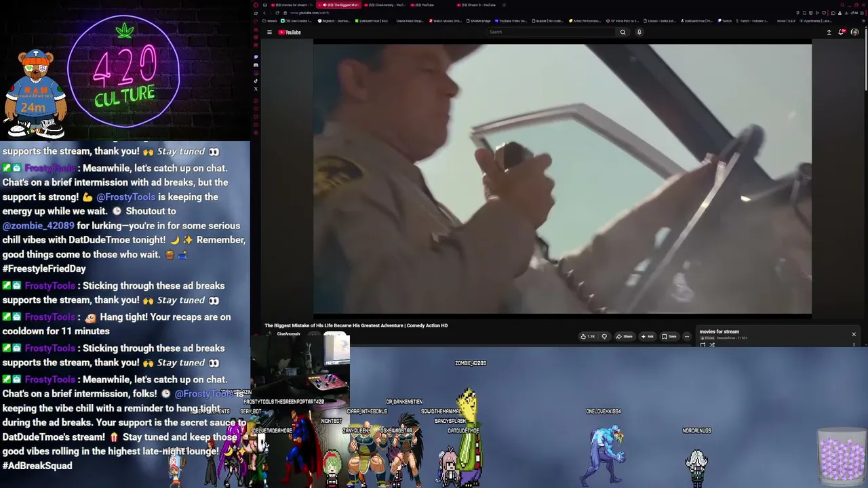868x488 pixels.
Task: Open the YouTube guide hamburger menu
Action: (269, 32)
